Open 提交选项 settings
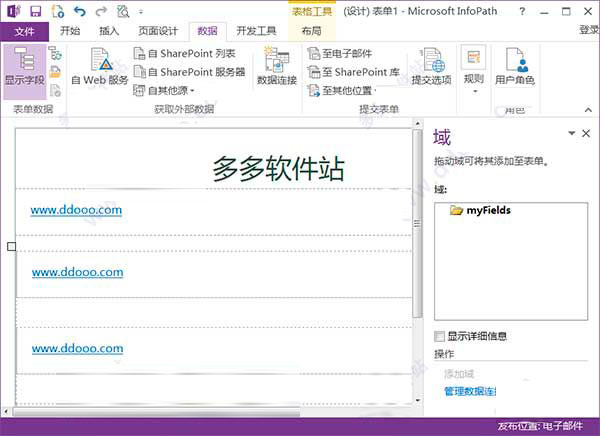The image size is (600, 436). click(431, 66)
